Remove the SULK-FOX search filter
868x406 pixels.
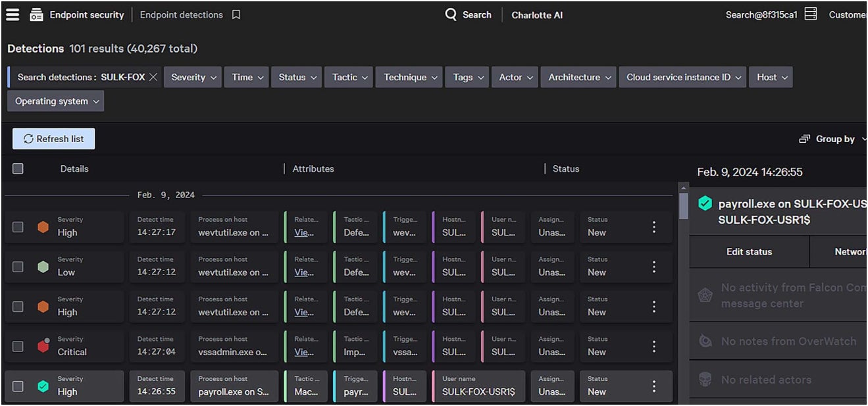click(x=153, y=77)
